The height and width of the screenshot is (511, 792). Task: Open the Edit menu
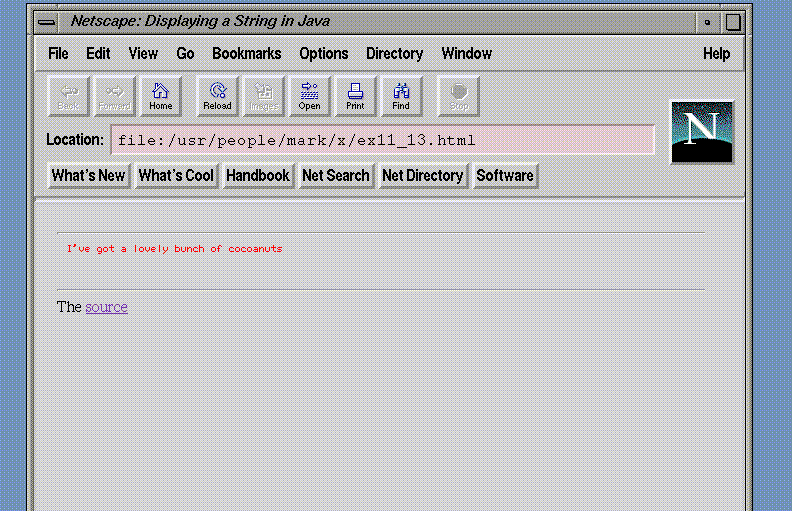pos(98,54)
